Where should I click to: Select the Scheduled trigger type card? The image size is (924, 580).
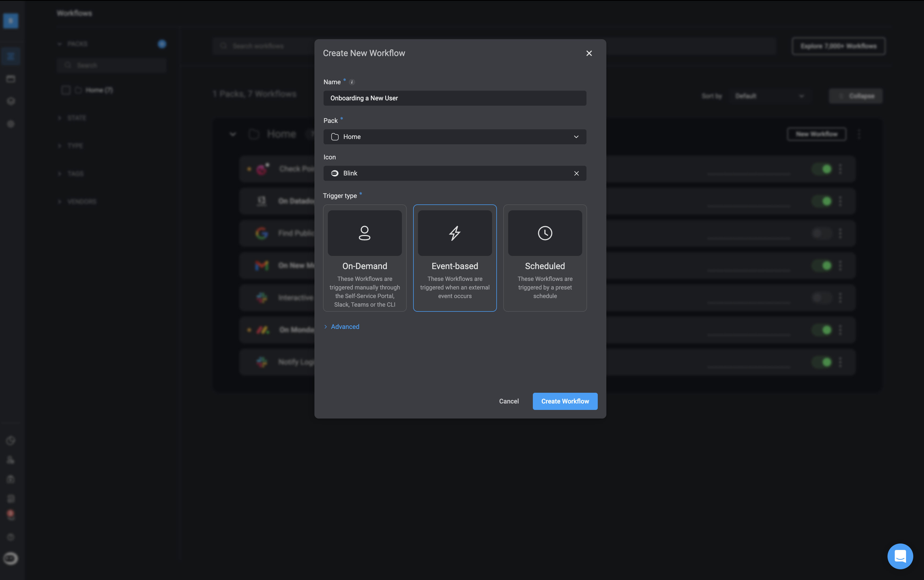(x=545, y=258)
